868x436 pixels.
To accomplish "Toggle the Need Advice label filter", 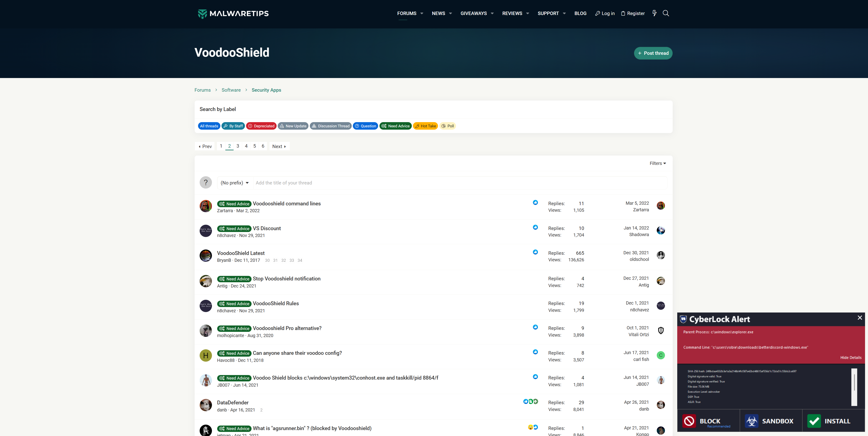I will point(395,126).
